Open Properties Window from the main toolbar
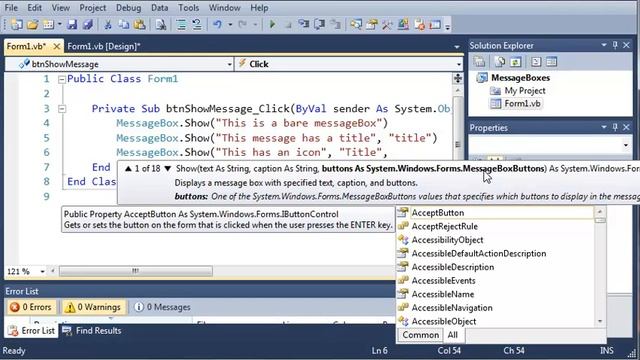The width and height of the screenshot is (640, 360). pyautogui.click(x=371, y=25)
